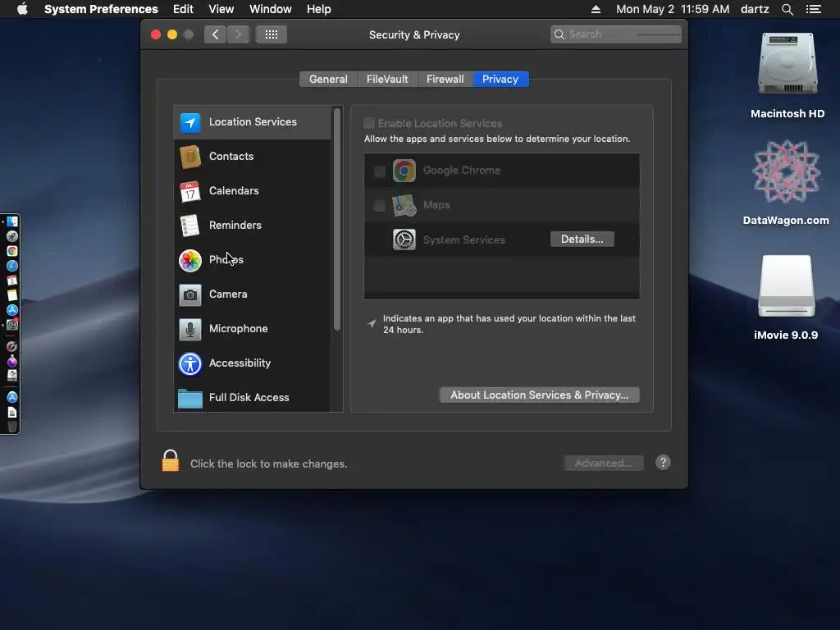Click the System Services row label
The image size is (840, 630).
coord(464,240)
